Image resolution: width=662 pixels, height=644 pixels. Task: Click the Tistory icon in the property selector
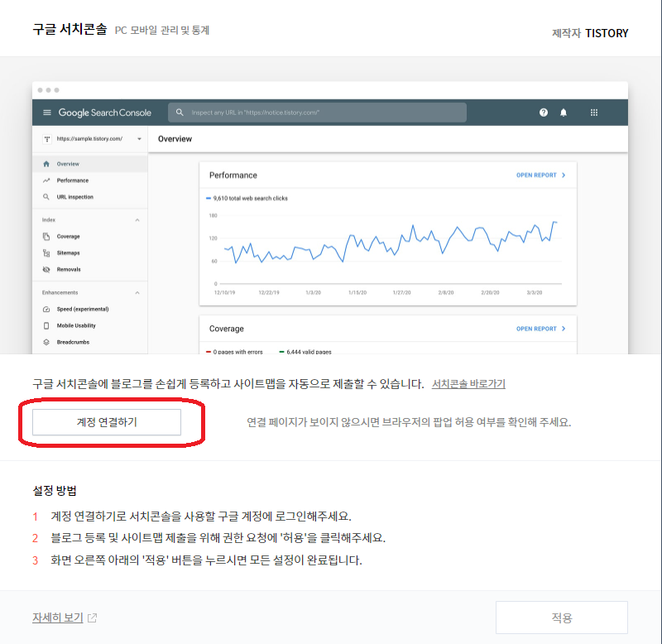[47, 139]
